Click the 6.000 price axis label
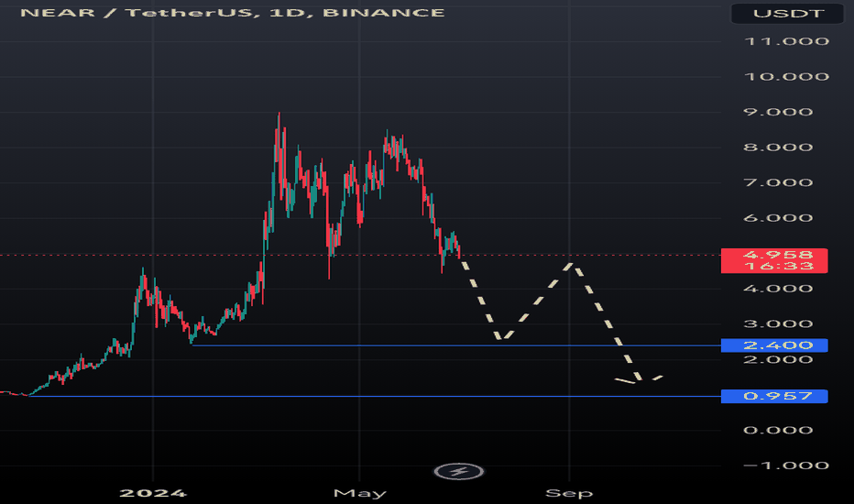The image size is (854, 504). (x=778, y=218)
